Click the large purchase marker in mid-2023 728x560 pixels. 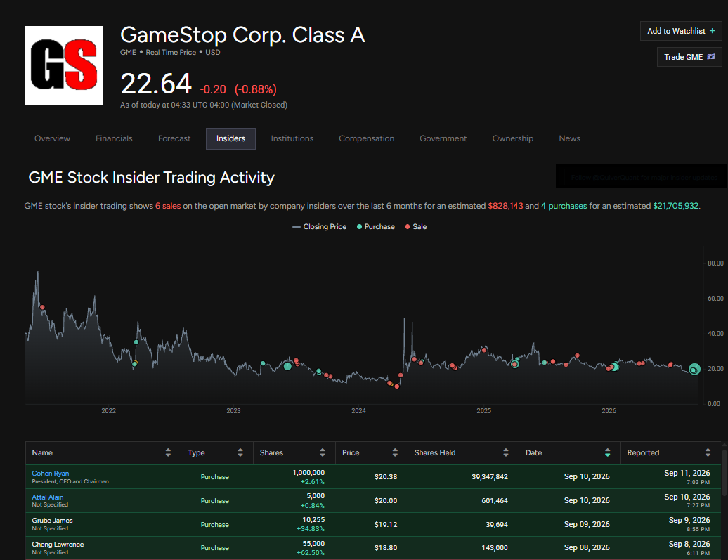[x=287, y=366]
